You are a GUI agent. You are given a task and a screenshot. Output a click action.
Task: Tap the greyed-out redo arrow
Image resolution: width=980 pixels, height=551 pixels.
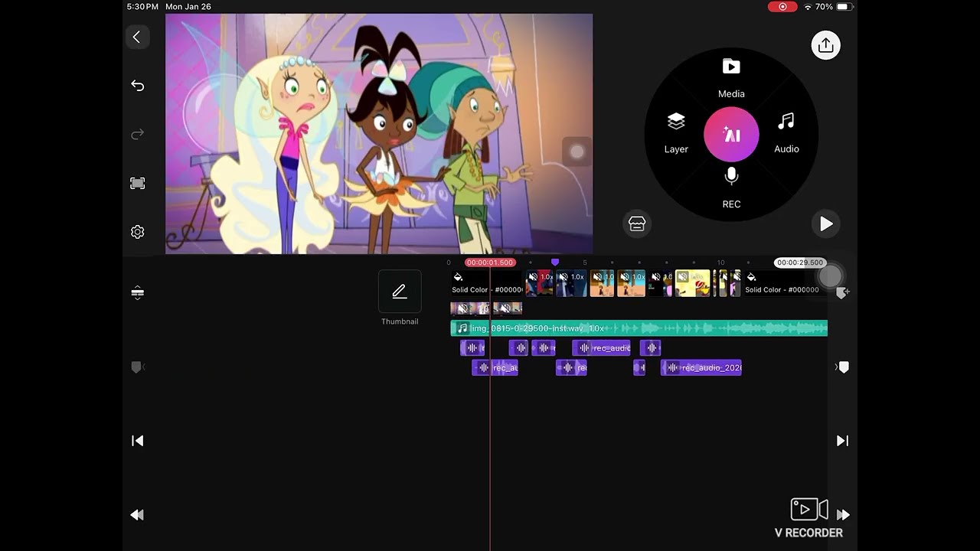tap(138, 135)
